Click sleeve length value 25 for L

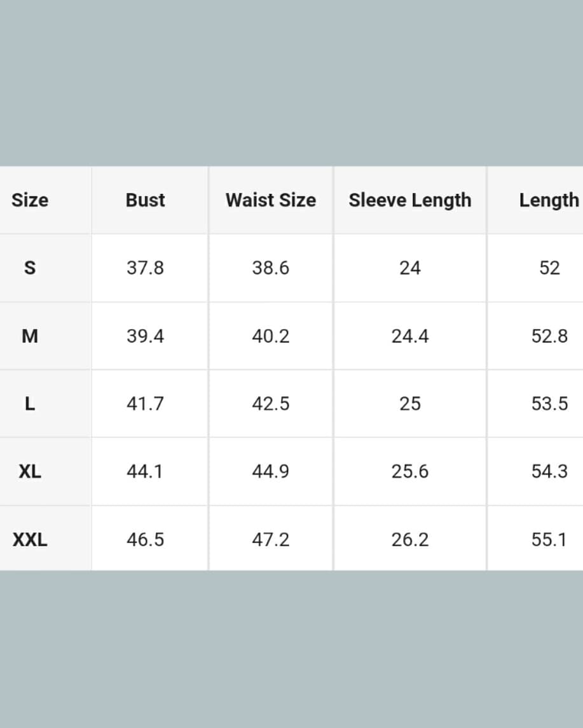point(410,404)
